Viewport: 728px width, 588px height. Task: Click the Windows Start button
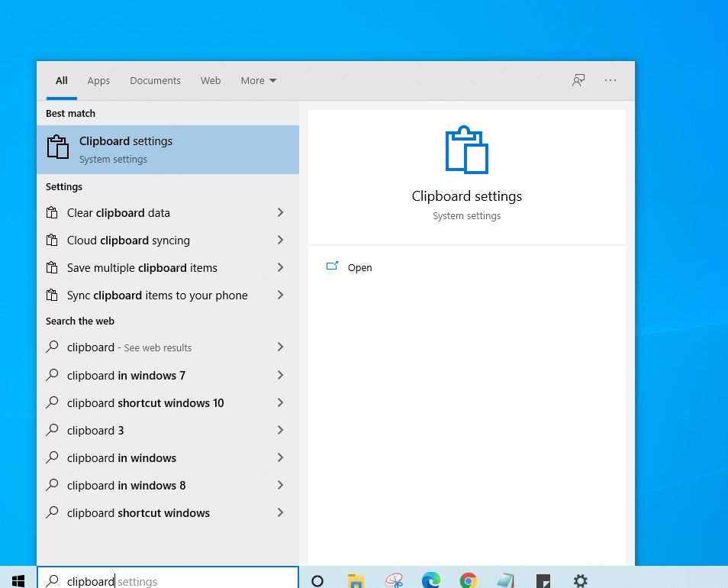pos(18,580)
